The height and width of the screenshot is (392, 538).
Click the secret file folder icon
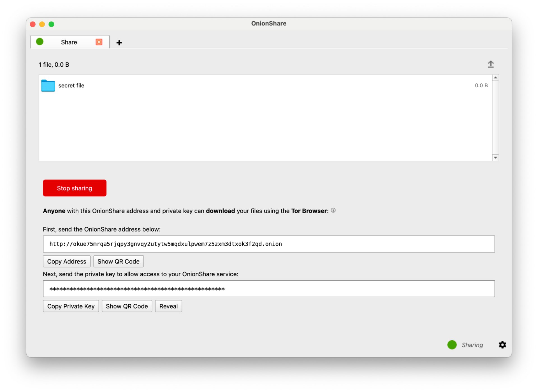[x=48, y=86]
